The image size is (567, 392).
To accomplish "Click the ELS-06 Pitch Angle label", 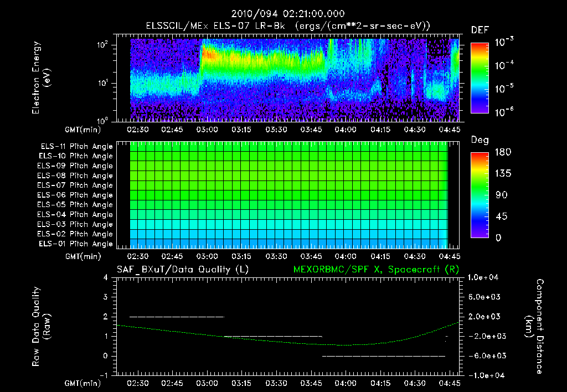I will point(75,195).
